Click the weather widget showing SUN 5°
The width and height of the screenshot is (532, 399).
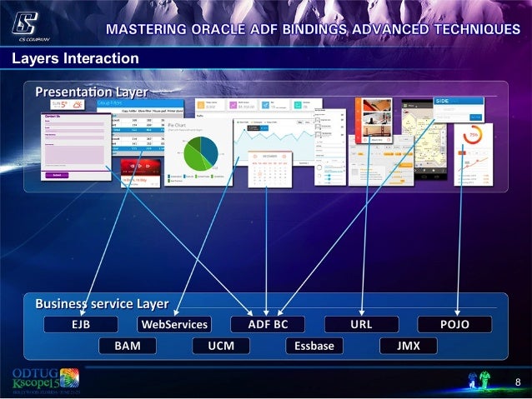click(68, 104)
